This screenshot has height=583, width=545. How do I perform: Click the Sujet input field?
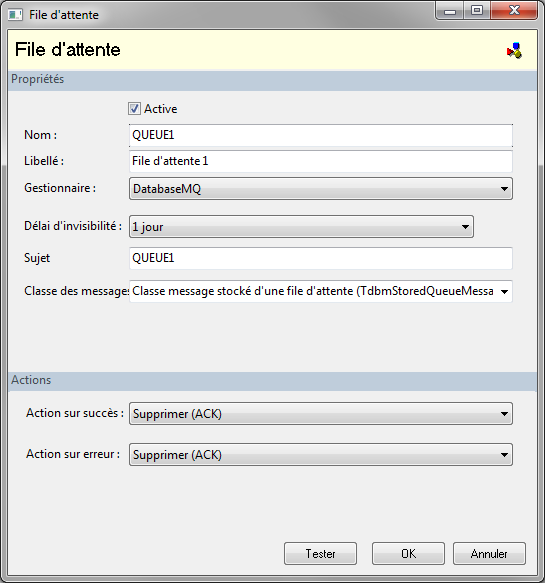coord(321,258)
